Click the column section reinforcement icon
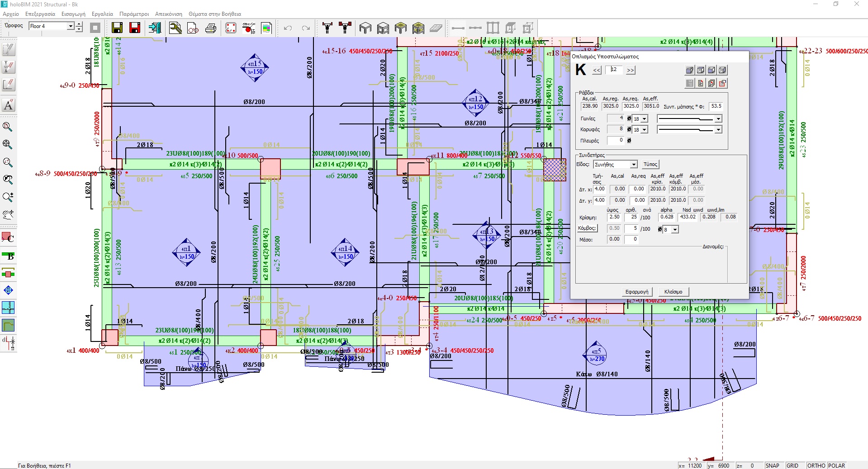 pyautogui.click(x=231, y=28)
